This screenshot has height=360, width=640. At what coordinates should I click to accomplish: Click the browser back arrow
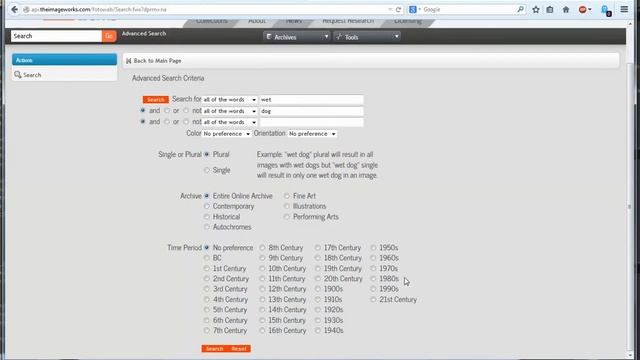click(14, 9)
